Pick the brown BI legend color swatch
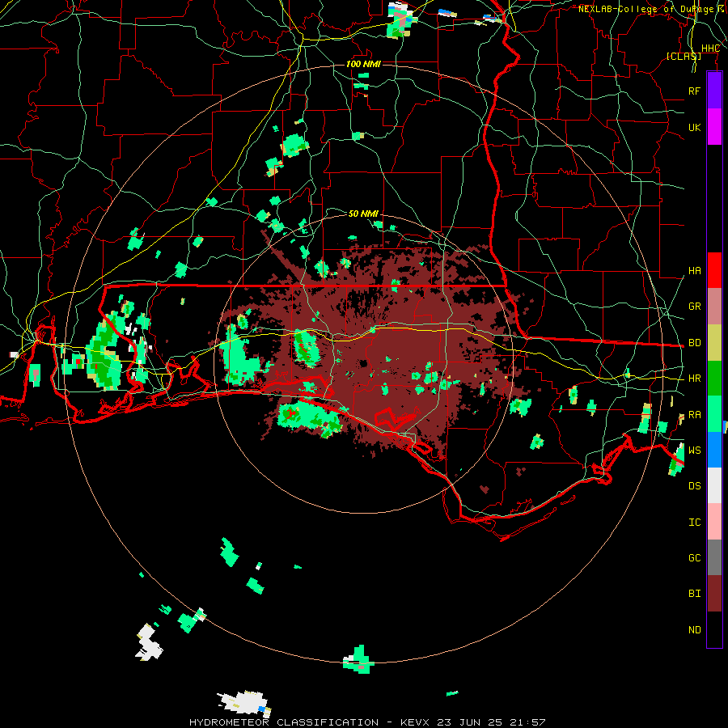The height and width of the screenshot is (728, 728). [714, 593]
